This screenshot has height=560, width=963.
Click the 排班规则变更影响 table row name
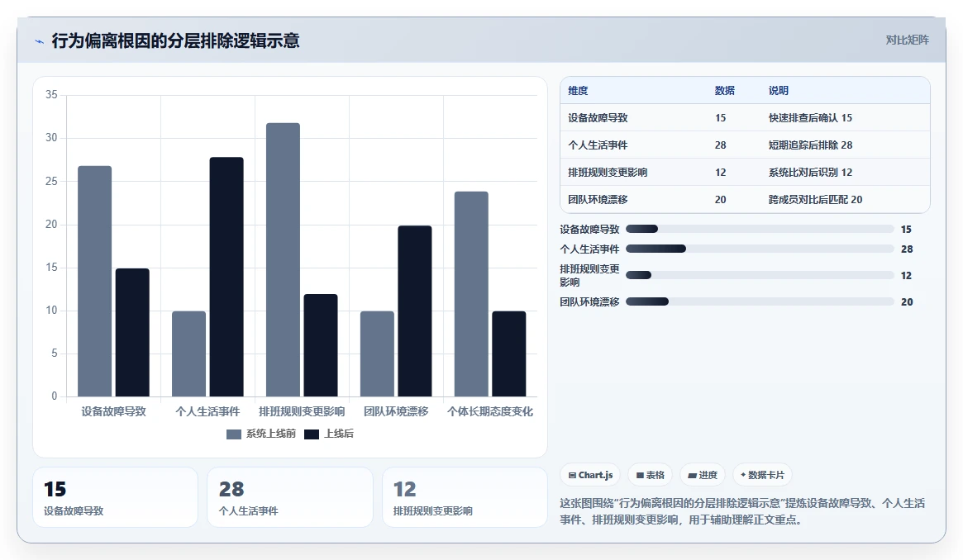(608, 173)
